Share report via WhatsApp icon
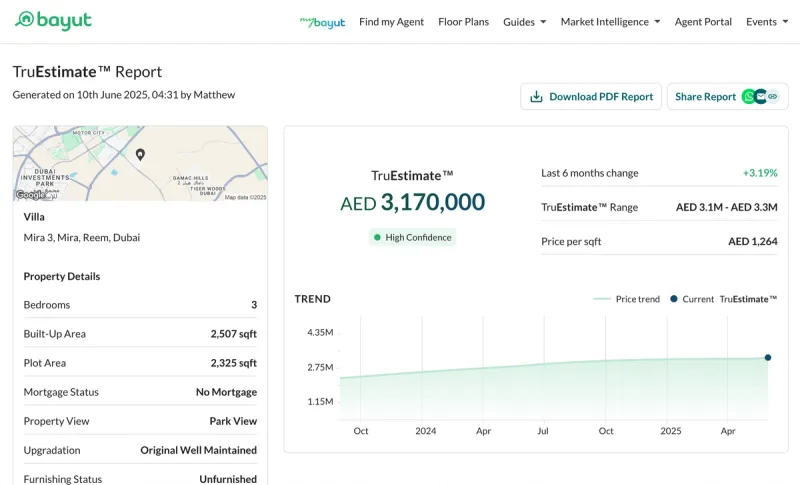800x485 pixels. [748, 97]
